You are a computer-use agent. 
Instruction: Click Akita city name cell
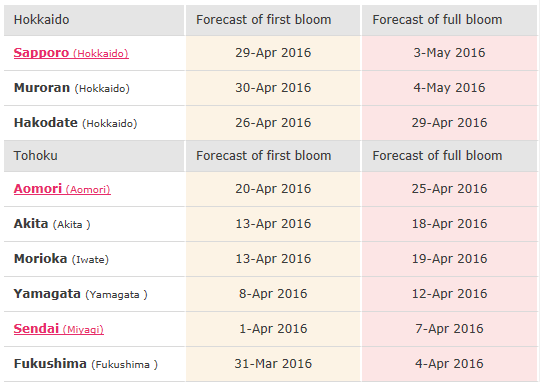click(x=95, y=224)
